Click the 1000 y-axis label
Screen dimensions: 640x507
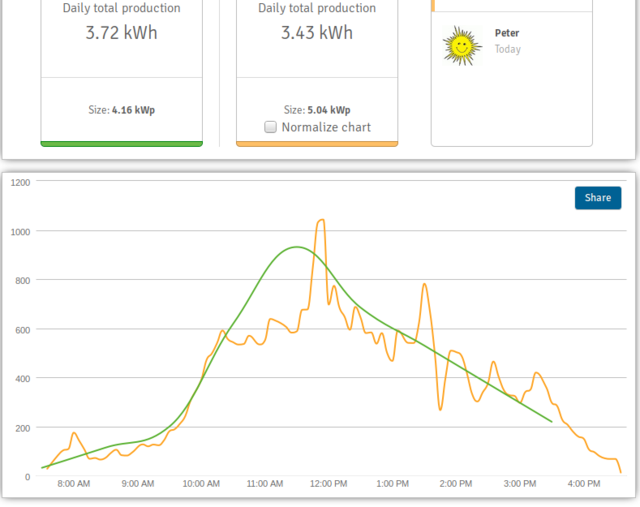click(20, 232)
